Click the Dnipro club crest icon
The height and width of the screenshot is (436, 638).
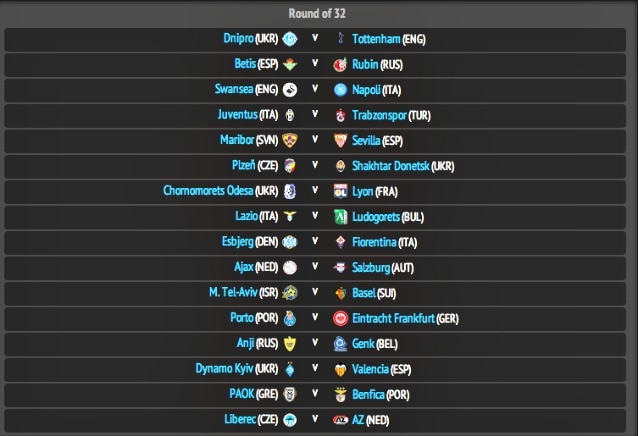click(x=290, y=39)
